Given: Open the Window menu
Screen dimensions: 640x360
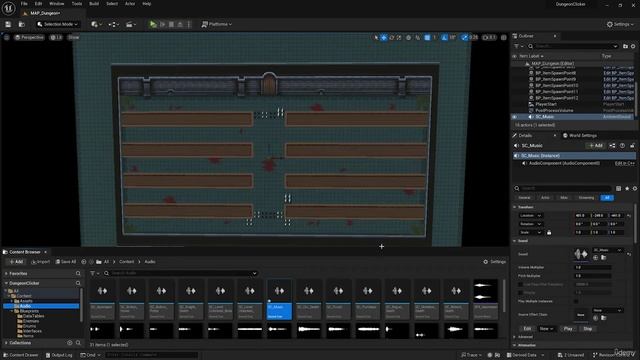Looking at the screenshot, I should 57,4.
